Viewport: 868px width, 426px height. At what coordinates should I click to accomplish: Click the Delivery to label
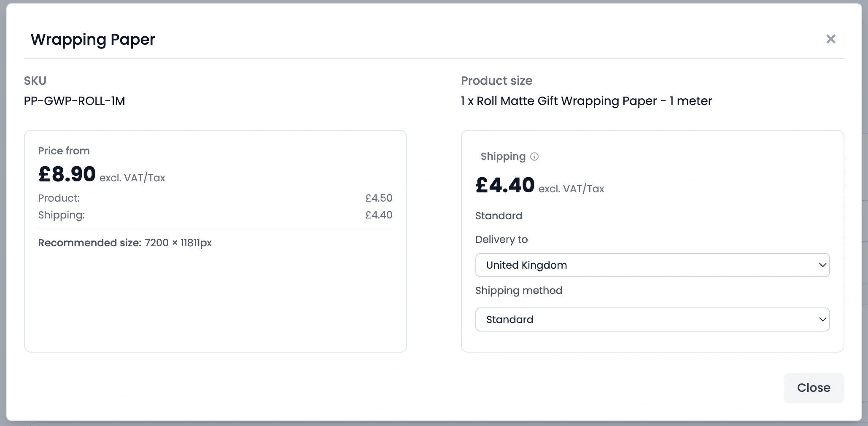tap(501, 240)
